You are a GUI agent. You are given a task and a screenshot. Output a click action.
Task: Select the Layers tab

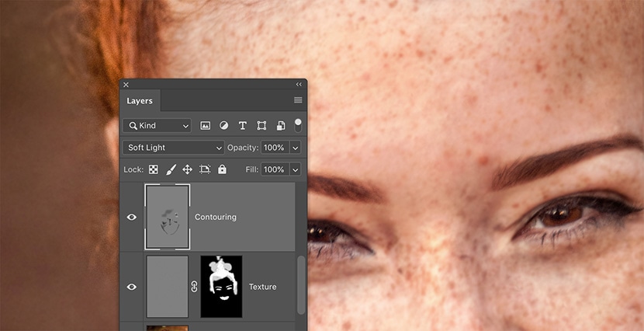[140, 100]
